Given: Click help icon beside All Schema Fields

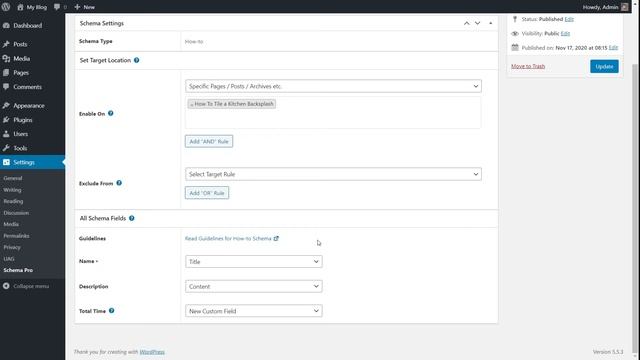Looking at the screenshot, I should tap(132, 218).
